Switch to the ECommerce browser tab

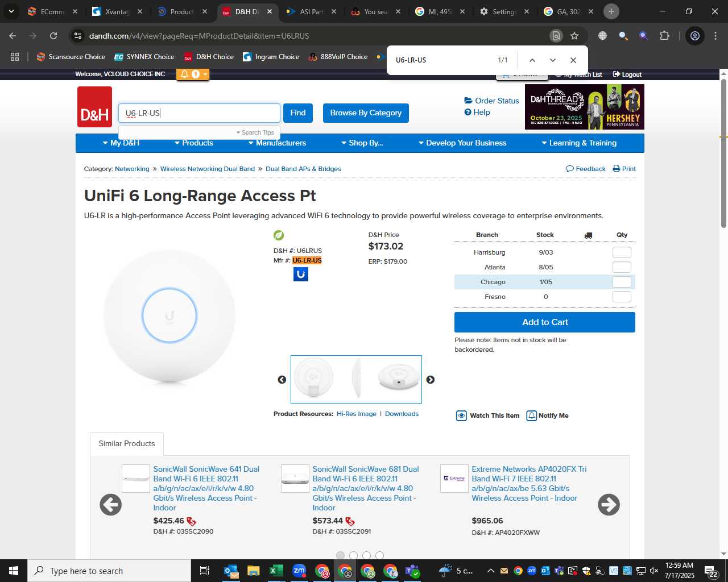pos(52,11)
